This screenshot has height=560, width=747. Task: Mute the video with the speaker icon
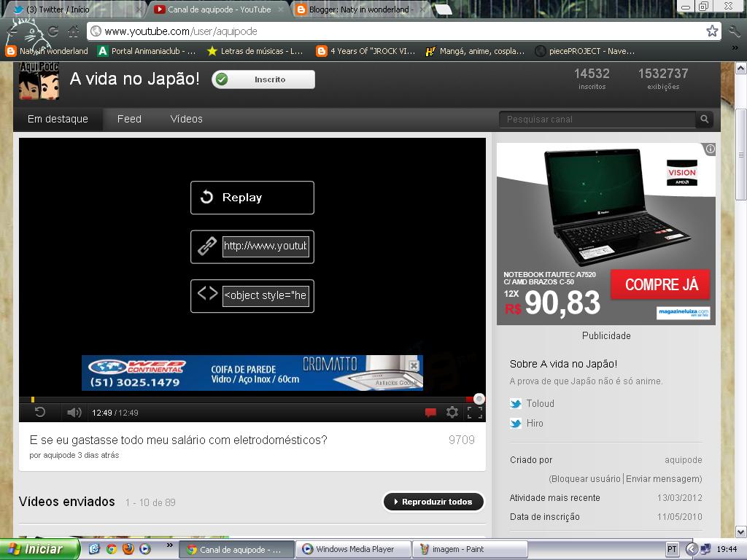[74, 413]
